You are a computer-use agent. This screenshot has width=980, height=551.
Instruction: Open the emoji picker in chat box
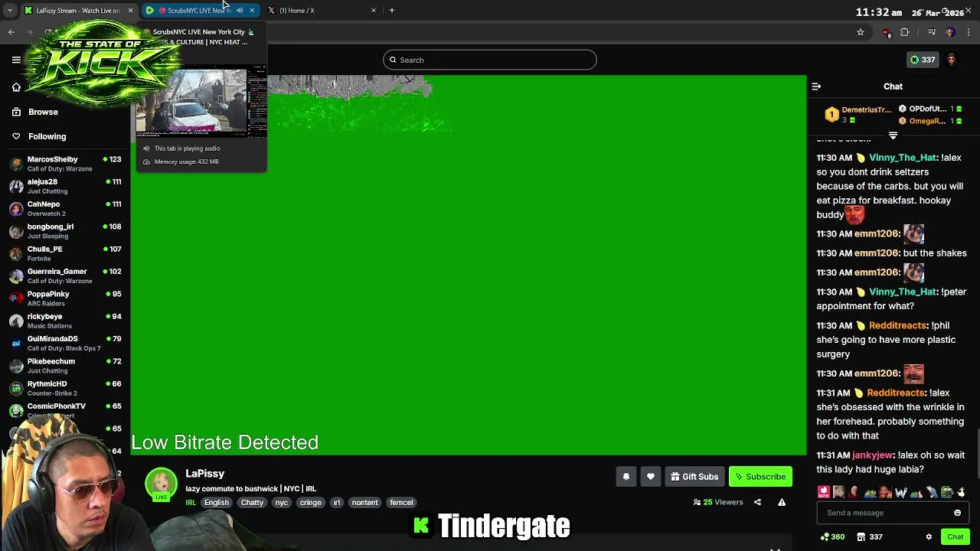(x=957, y=513)
